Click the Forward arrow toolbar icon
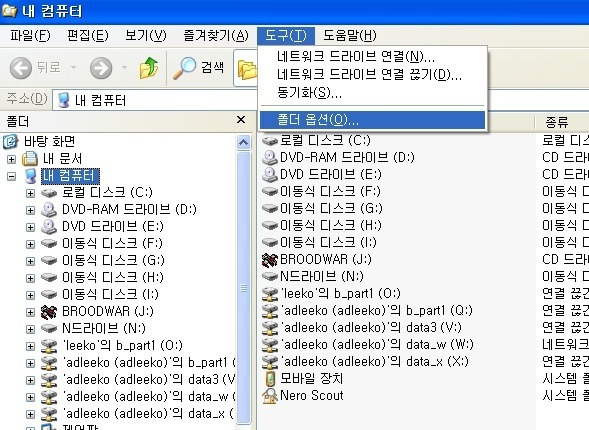Viewport: 589px width, 430px height. click(101, 68)
